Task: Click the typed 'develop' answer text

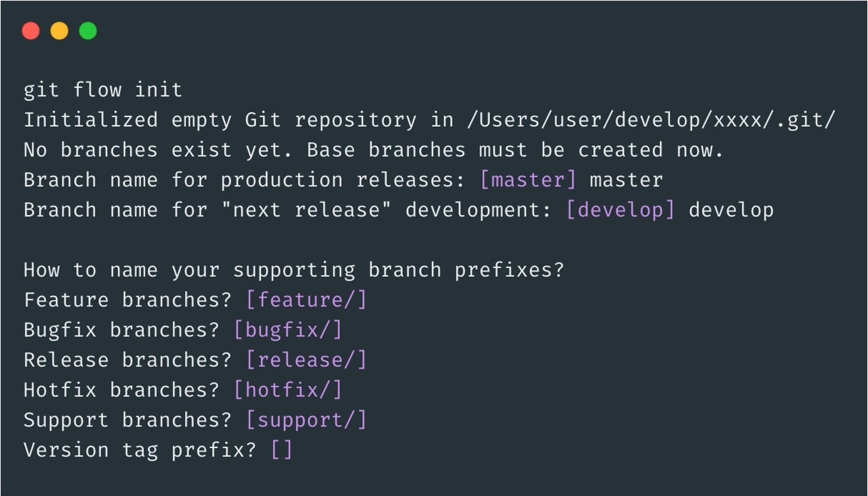Action: pyautogui.click(x=731, y=210)
